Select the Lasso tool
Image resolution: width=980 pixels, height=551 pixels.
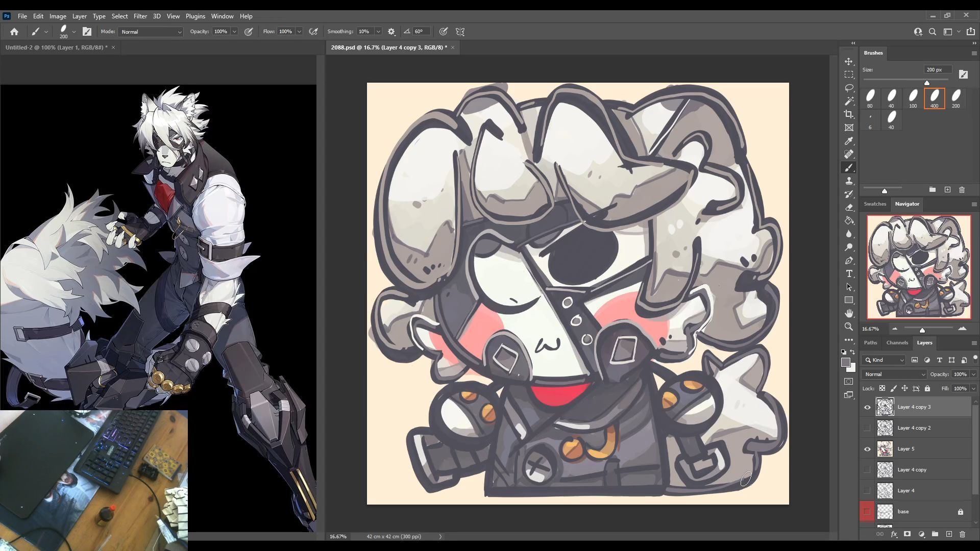(849, 88)
